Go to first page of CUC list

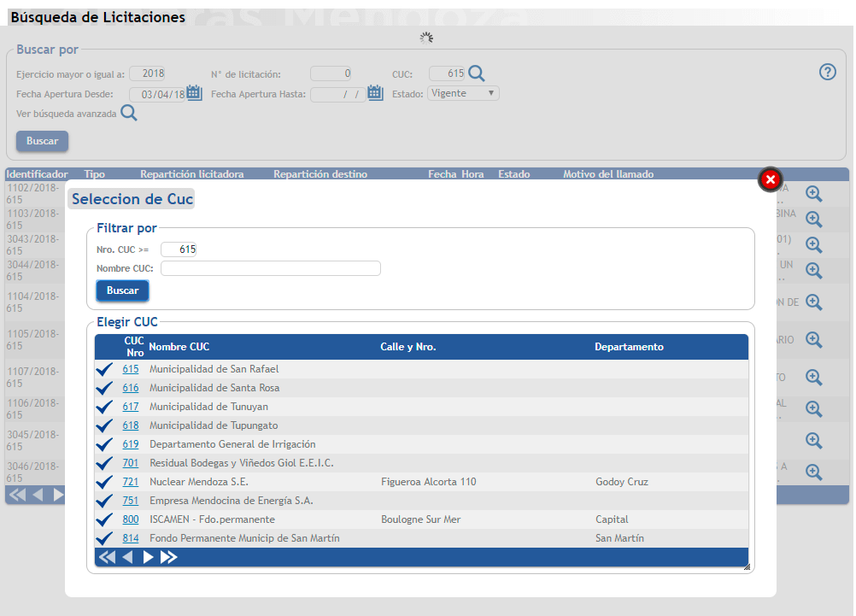coord(107,557)
